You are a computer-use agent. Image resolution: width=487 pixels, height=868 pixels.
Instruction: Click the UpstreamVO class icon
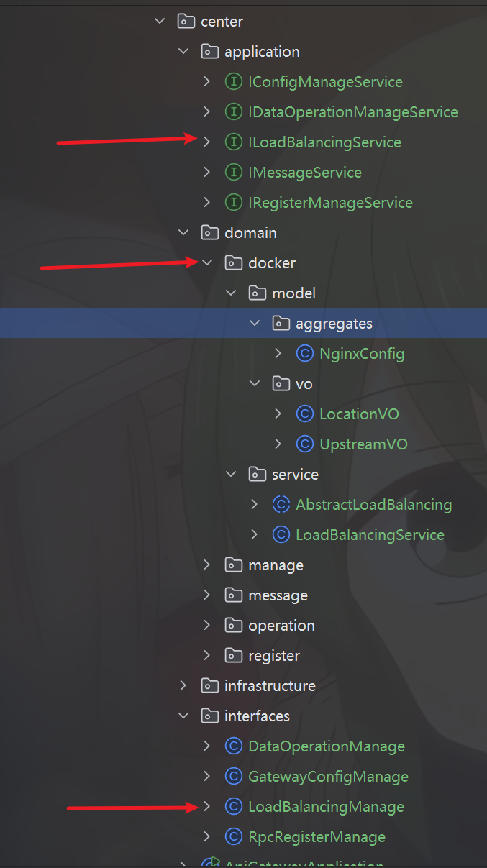304,444
